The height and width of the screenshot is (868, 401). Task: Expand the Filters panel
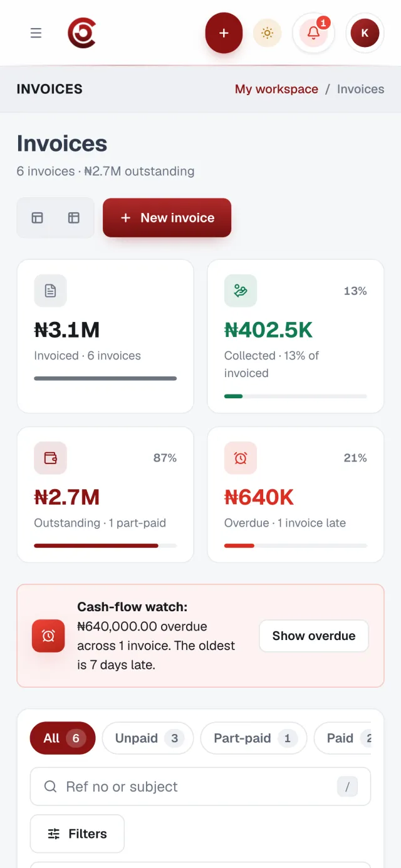click(x=77, y=834)
